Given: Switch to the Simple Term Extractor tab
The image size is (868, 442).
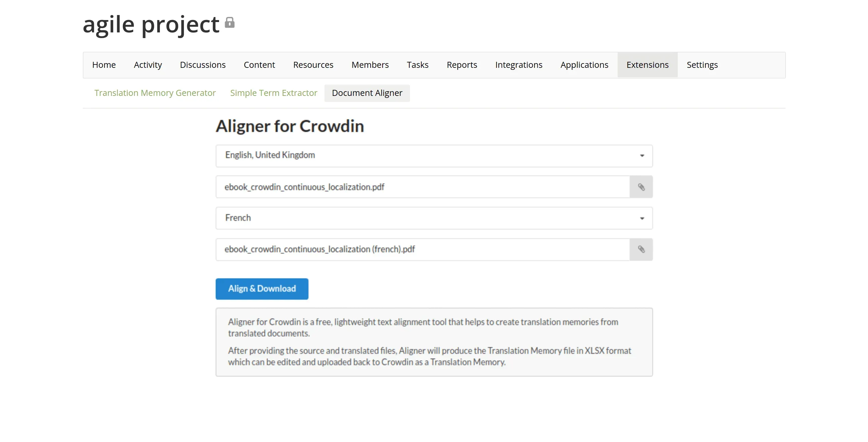Looking at the screenshot, I should [x=273, y=93].
